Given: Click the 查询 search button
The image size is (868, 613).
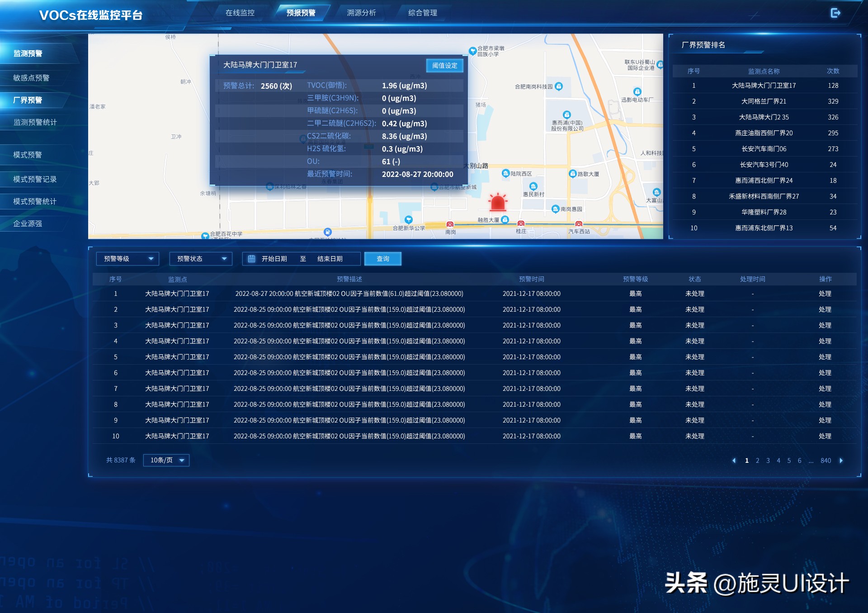Looking at the screenshot, I should [382, 258].
